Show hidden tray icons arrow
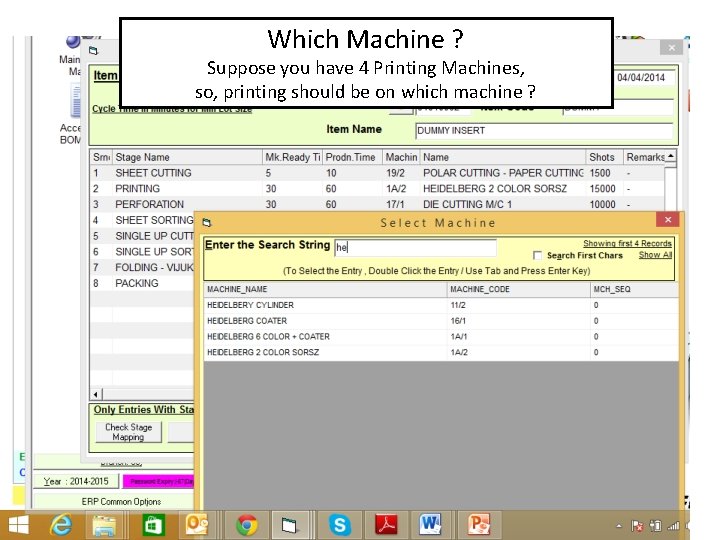The image size is (720, 540). 619,526
